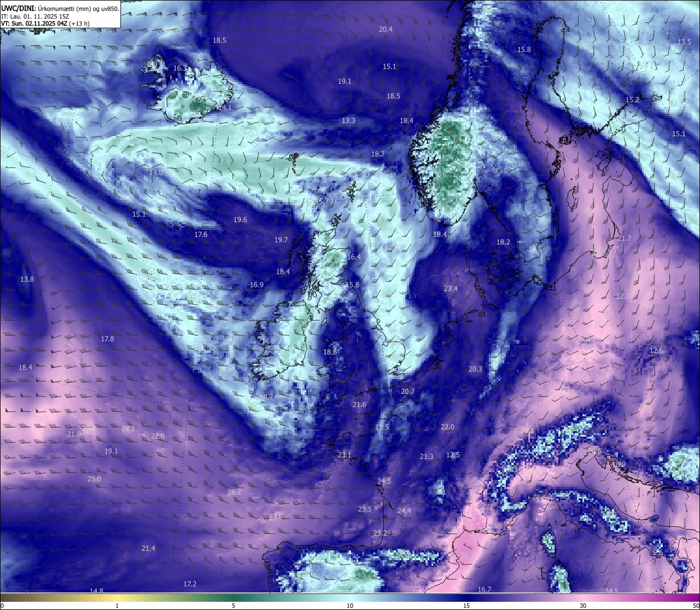700x610 pixels.
Task: Click the 25.0 value at lower left
Action: 94,479
